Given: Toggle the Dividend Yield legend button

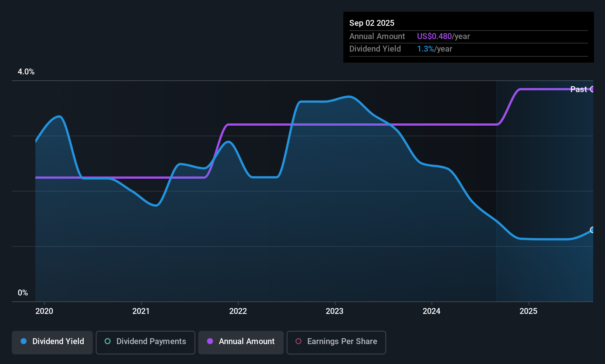Looking at the screenshot, I should tap(52, 342).
